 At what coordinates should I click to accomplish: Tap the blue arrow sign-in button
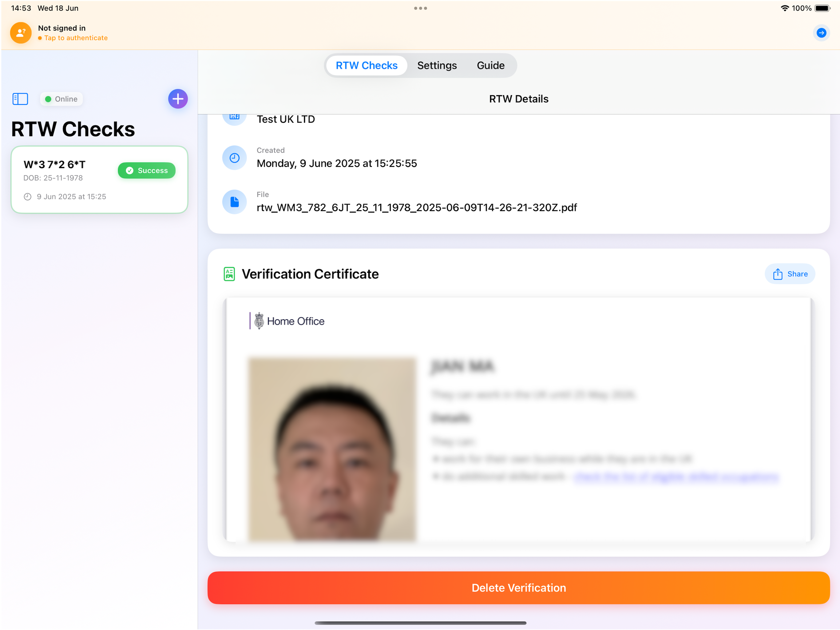tap(821, 33)
